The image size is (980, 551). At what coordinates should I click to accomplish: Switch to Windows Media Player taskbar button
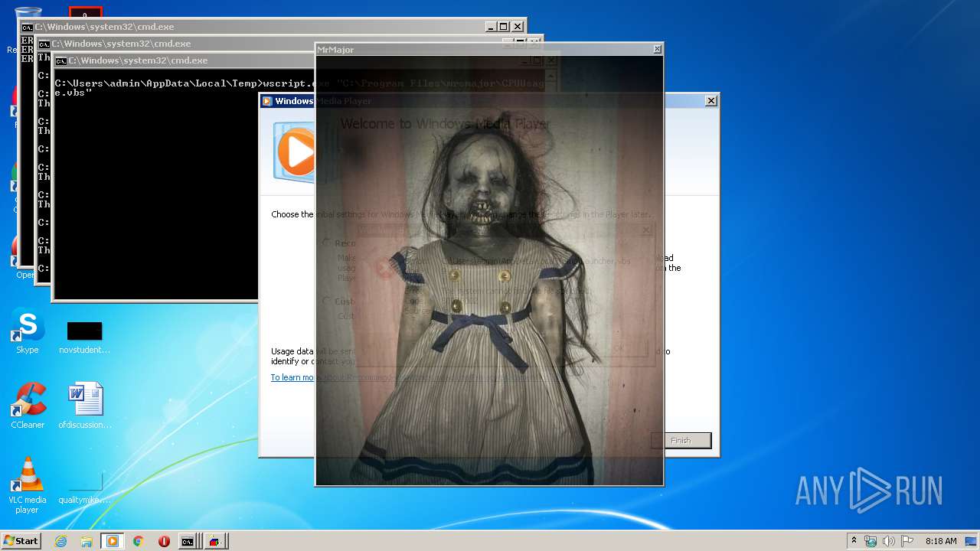113,541
